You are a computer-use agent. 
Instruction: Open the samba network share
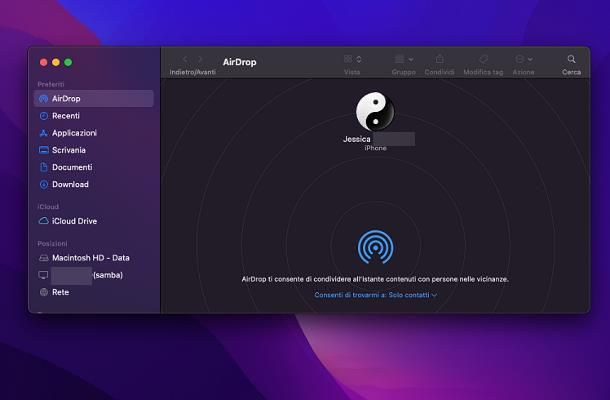tap(93, 275)
